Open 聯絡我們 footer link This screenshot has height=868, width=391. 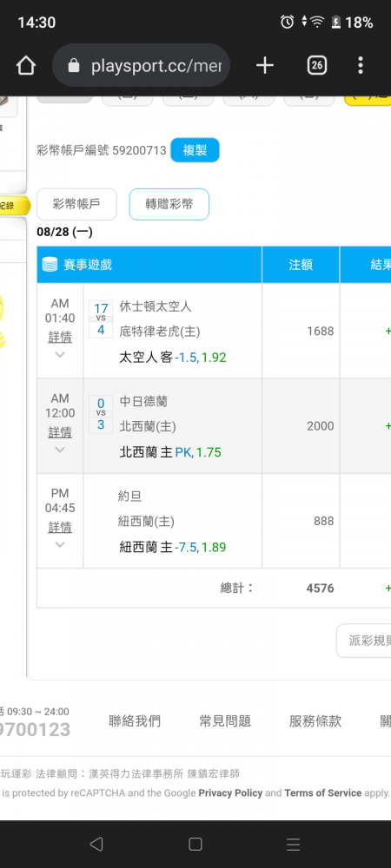135,720
